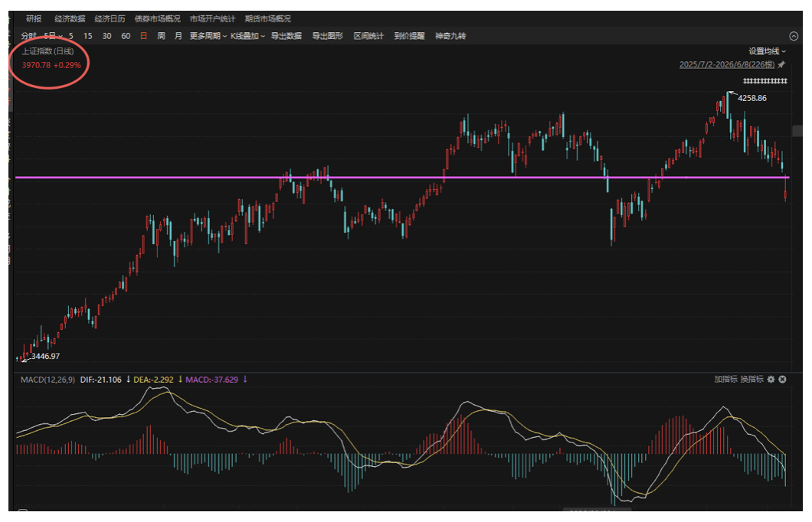This screenshot has width=812, height=522.
Task: Enable the 神奇九转 indicator
Action: (450, 36)
